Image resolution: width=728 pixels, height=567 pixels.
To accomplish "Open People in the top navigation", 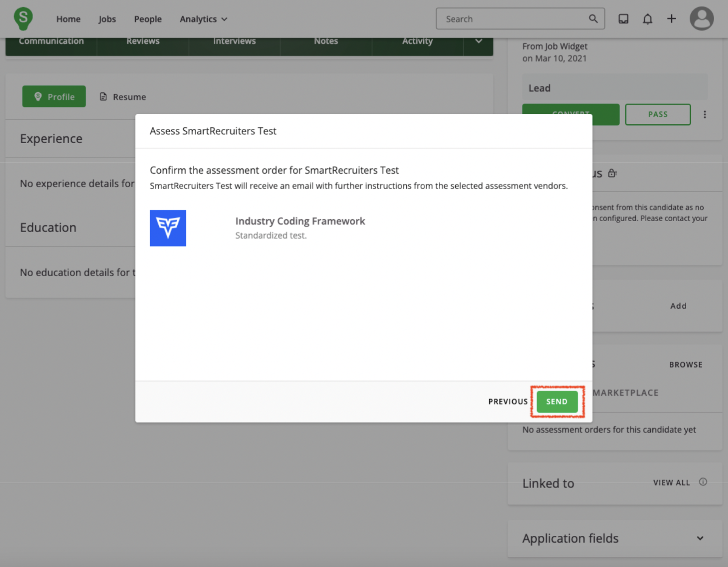I will 148,19.
